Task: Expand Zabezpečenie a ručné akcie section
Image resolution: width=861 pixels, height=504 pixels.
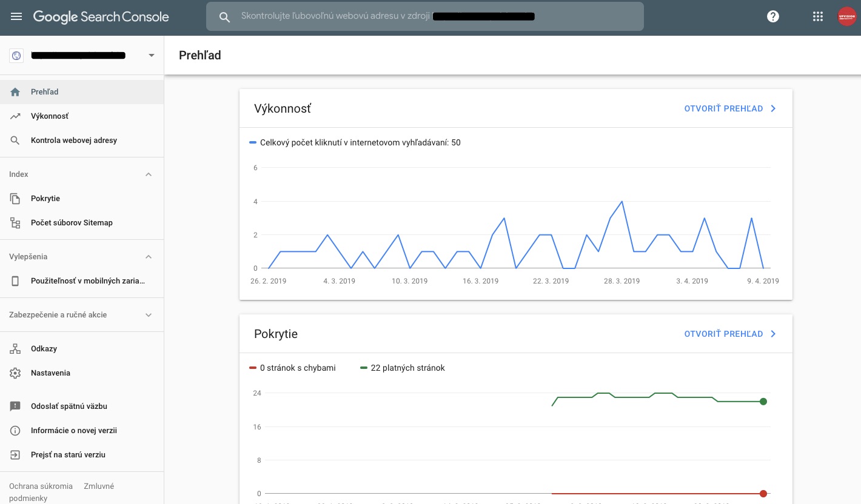Action: click(x=149, y=315)
